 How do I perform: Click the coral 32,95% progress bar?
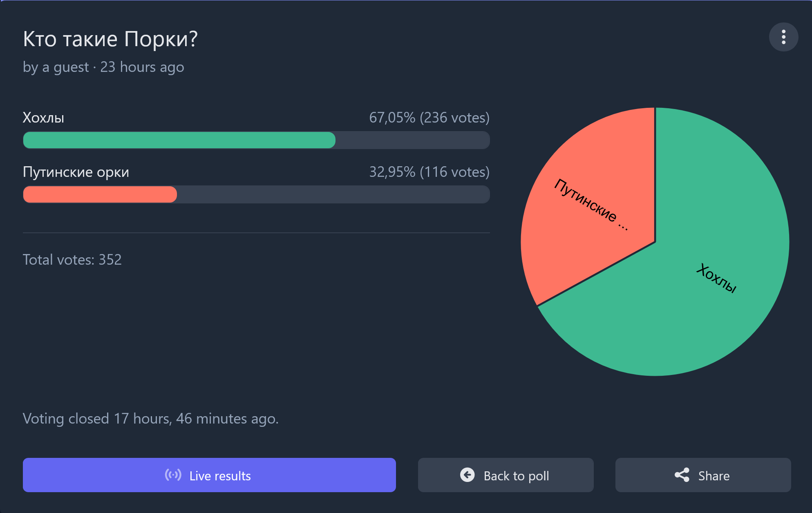(100, 194)
